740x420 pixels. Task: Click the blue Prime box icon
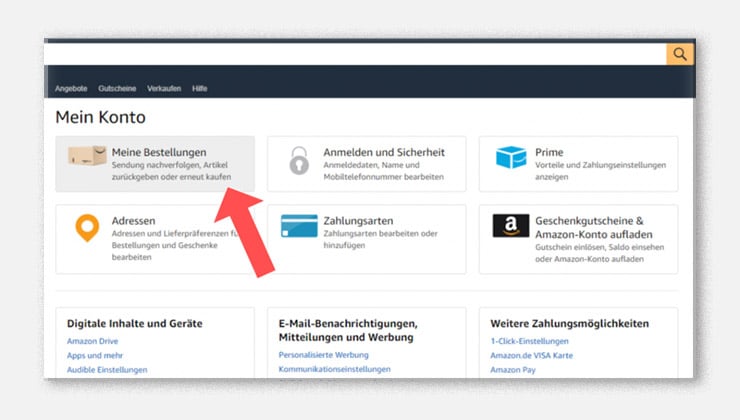coord(511,157)
